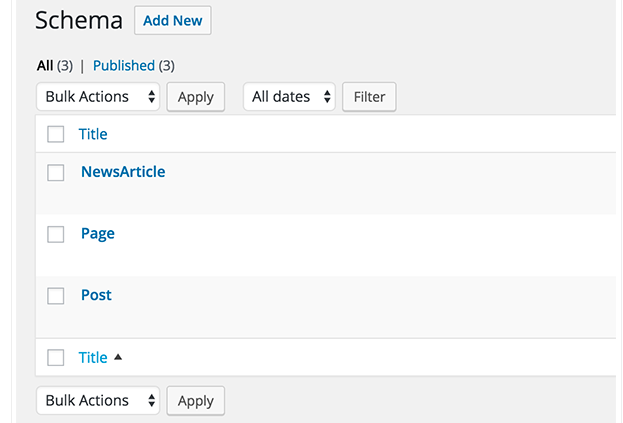Open the top Bulk Actions dropdown
623x423 pixels.
[x=98, y=97]
